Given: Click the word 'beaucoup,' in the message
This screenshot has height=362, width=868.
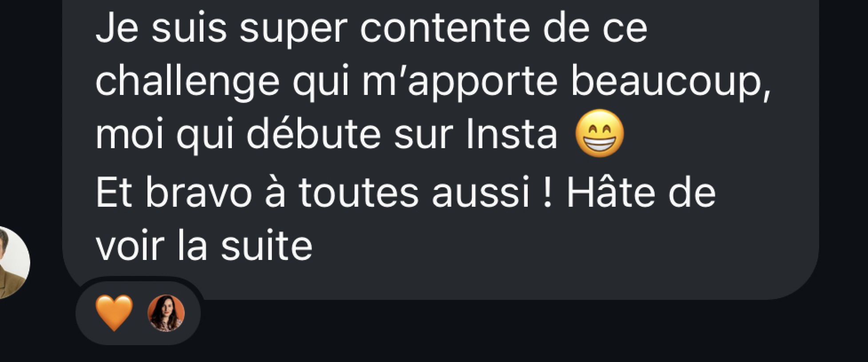Looking at the screenshot, I should 670,83.
